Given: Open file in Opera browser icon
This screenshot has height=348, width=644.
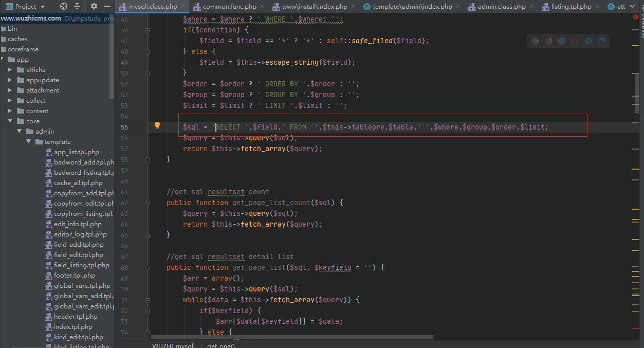Looking at the screenshot, I should pos(575,41).
